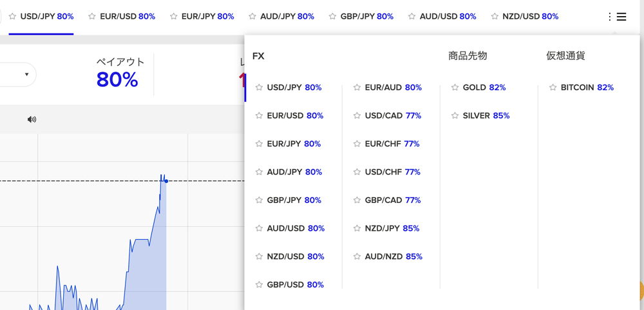Select NZD/USD 80% in FX list
The width and height of the screenshot is (644, 310).
(296, 257)
